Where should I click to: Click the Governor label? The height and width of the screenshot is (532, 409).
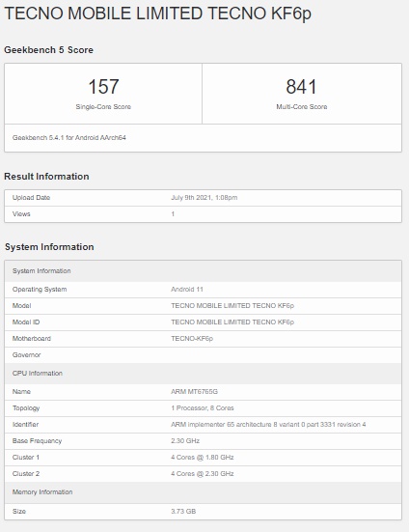26,355
